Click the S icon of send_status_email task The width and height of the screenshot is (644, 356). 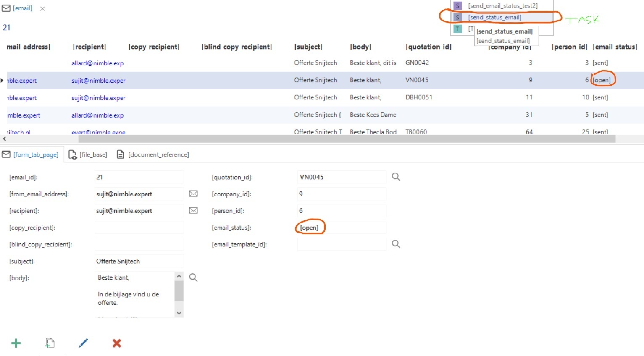pos(458,17)
